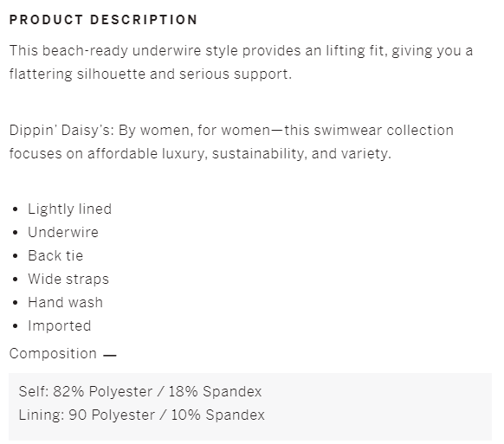Image resolution: width=504 pixels, height=444 pixels.
Task: Select the Lining 90 Polyester composition line
Action: click(x=141, y=415)
